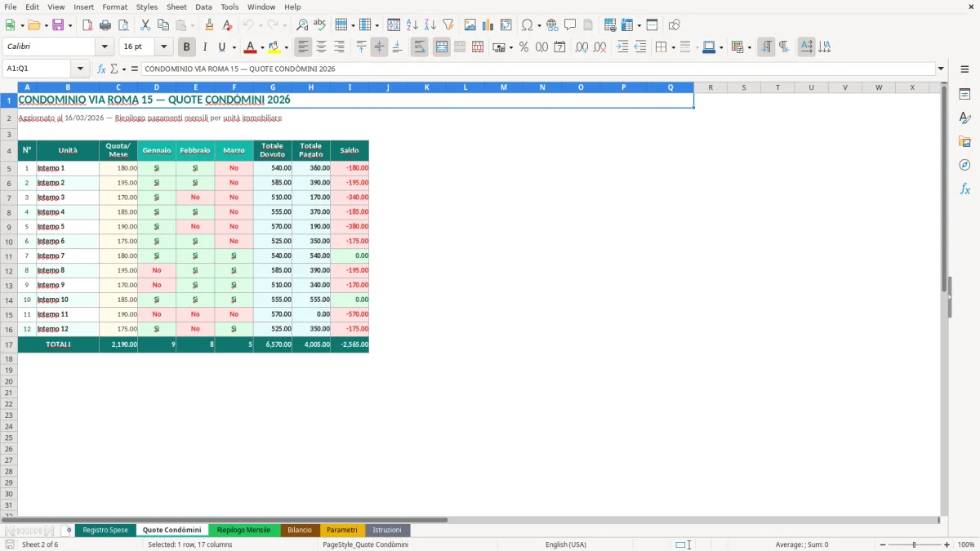This screenshot has width=980, height=551.
Task: Open the font name dropdown
Action: pos(105,47)
